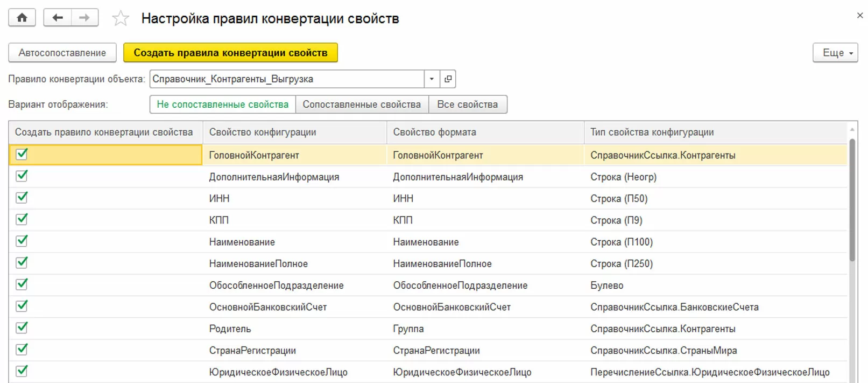Select ДополнительнаяИнформация in Свойство формата column
The height and width of the screenshot is (383, 868).
coord(485,177)
